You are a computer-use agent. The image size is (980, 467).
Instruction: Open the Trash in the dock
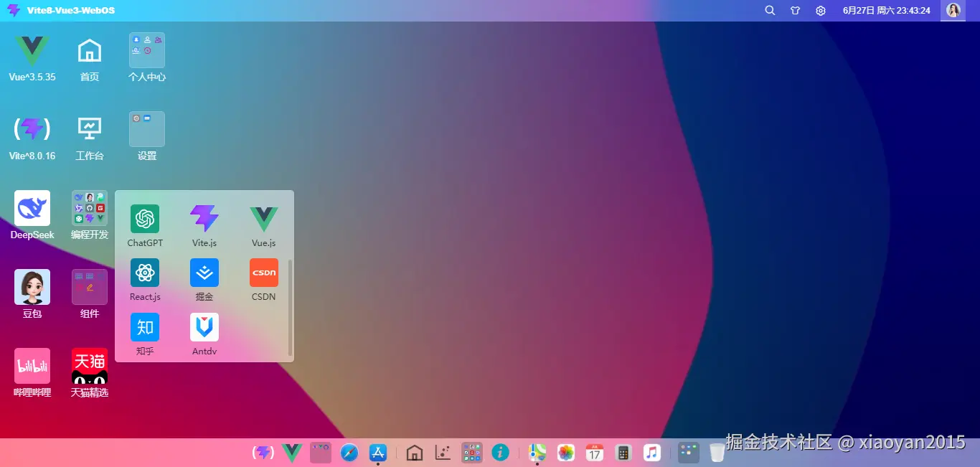pyautogui.click(x=717, y=453)
